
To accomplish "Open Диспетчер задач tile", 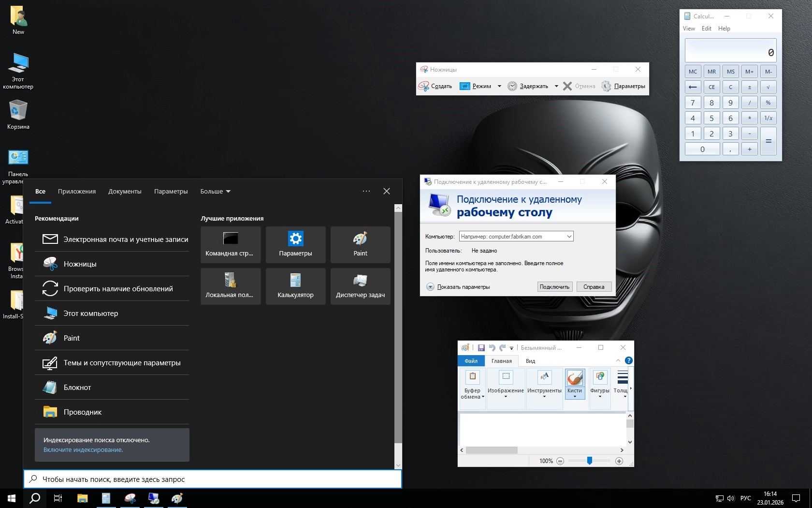I will click(x=360, y=286).
